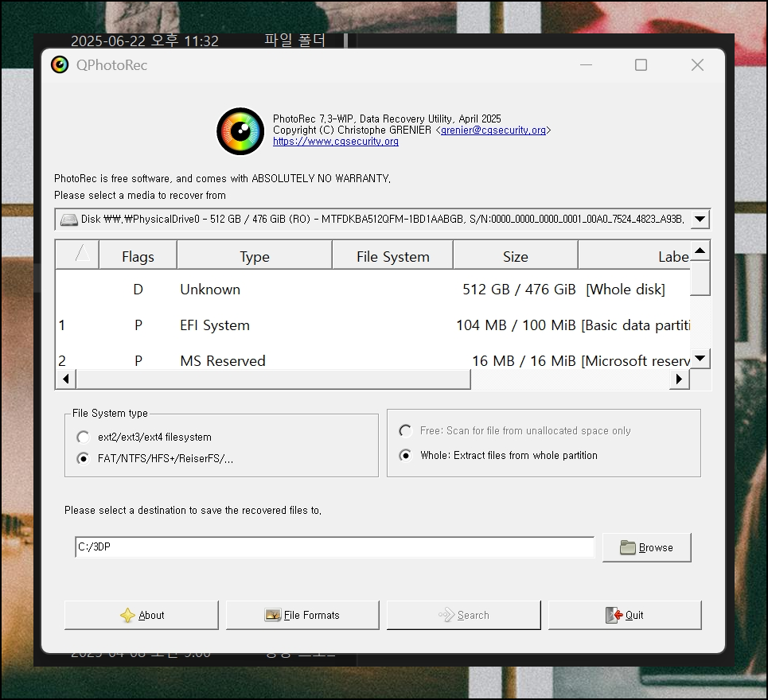This screenshot has height=700, width=768.
Task: Select the MS Reserved partition row
Action: point(372,361)
